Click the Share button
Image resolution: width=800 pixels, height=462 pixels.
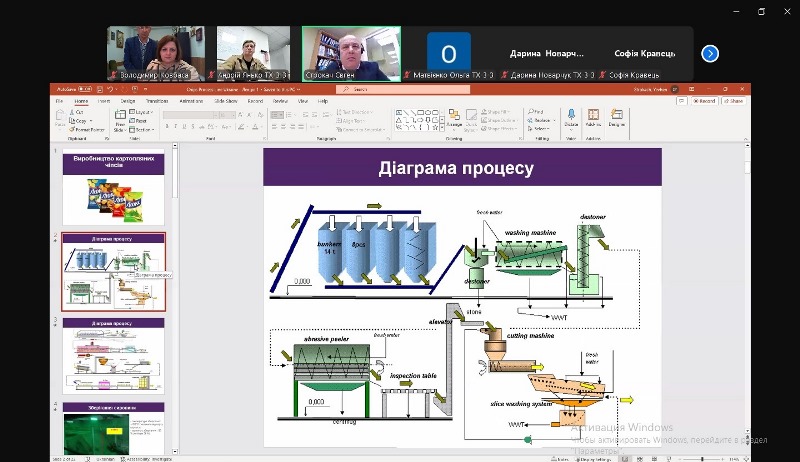click(x=735, y=101)
